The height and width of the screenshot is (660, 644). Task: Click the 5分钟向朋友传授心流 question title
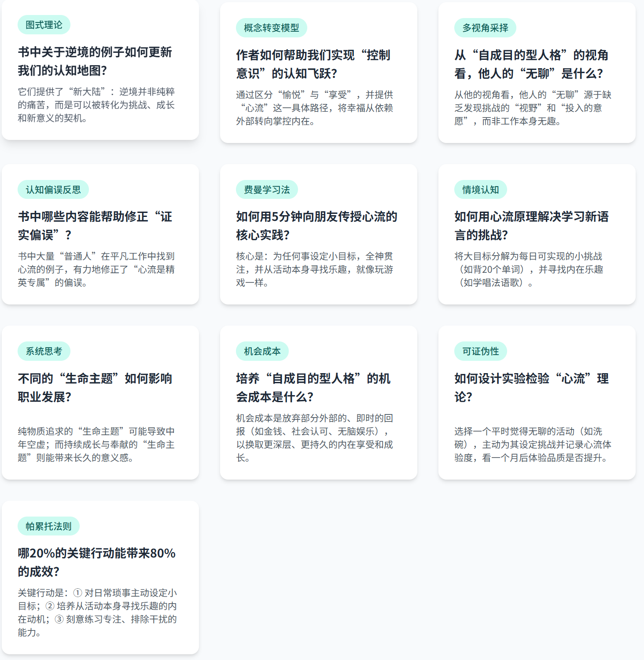tap(316, 226)
